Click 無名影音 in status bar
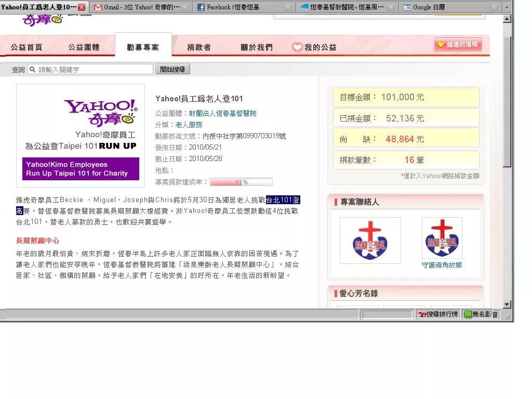The height and width of the screenshot is (399, 532). tap(481, 314)
